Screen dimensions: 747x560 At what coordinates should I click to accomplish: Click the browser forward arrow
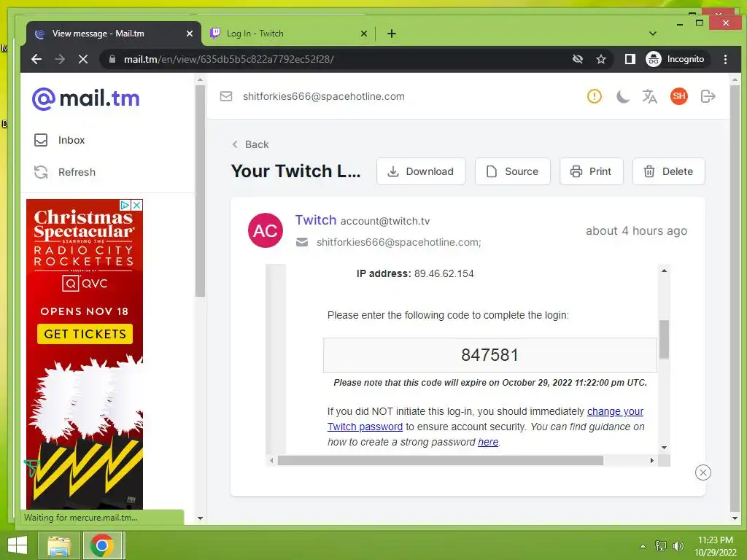coord(60,59)
